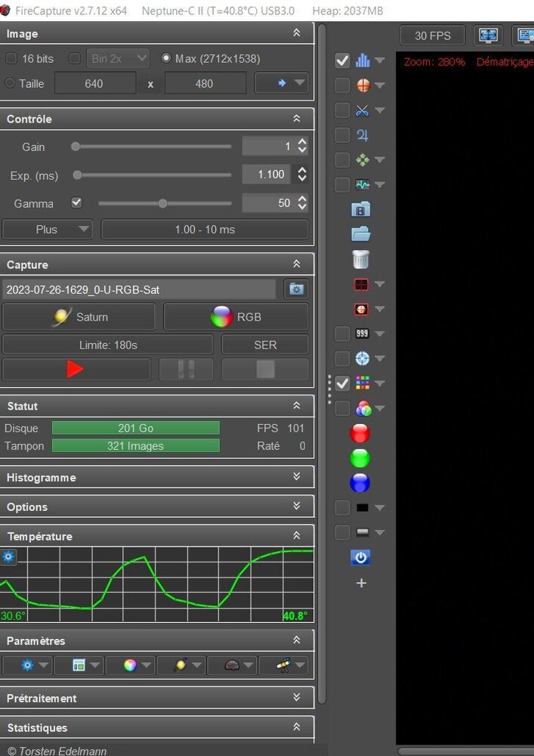Click the 999 frame counter icon
This screenshot has height=756, width=534.
point(362,333)
